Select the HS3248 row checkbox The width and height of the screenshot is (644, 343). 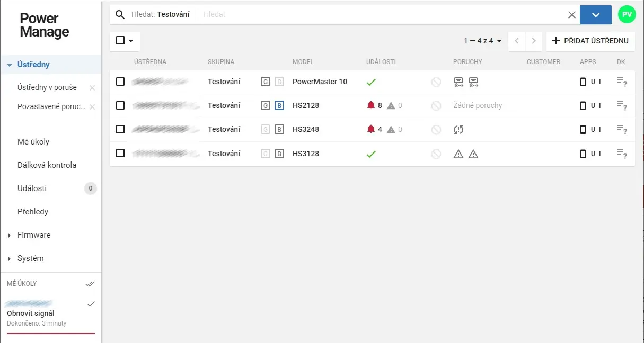click(120, 129)
